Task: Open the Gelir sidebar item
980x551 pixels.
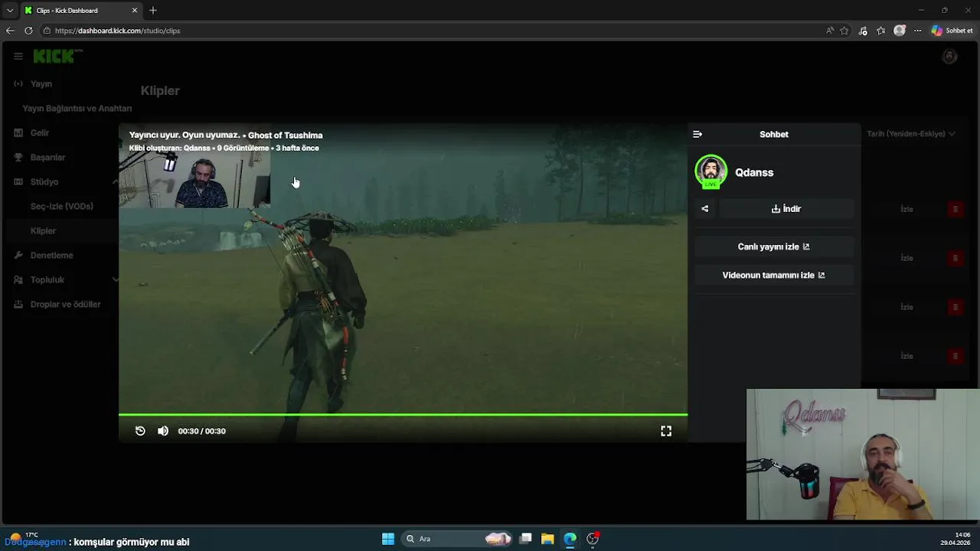Action: [40, 132]
